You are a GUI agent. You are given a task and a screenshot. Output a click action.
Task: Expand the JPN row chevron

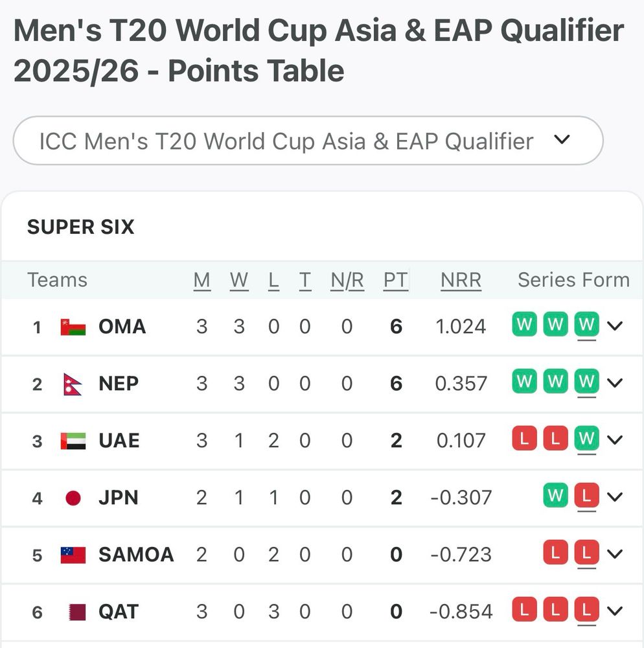(x=614, y=497)
